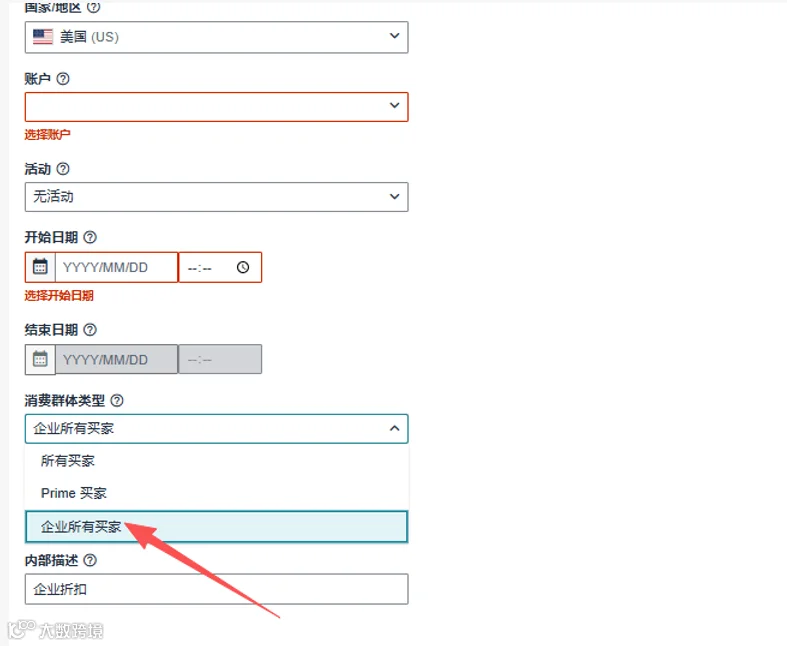Click help icon beside 结束日期 label

coord(90,330)
